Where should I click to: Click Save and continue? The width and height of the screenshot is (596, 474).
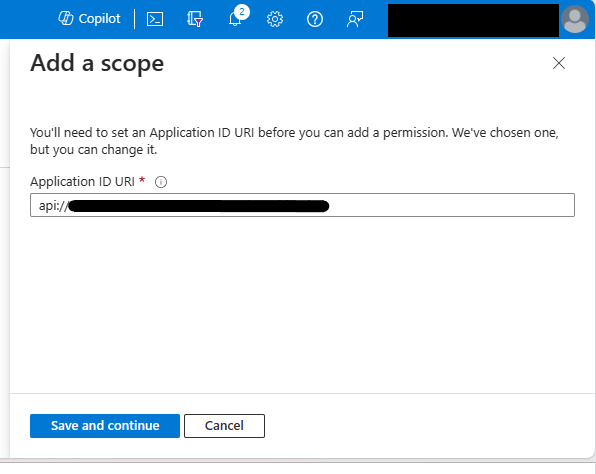coord(105,426)
